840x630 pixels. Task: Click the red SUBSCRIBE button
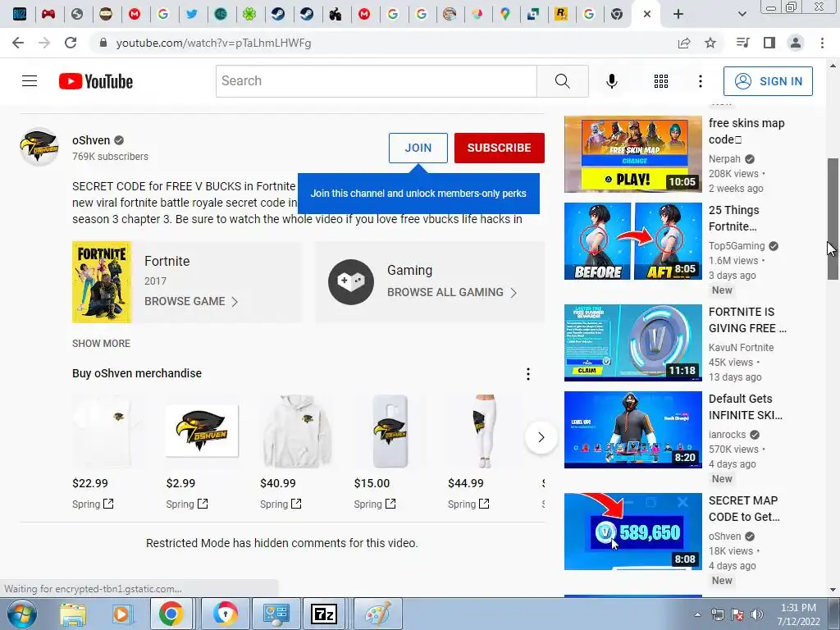pyautogui.click(x=500, y=148)
